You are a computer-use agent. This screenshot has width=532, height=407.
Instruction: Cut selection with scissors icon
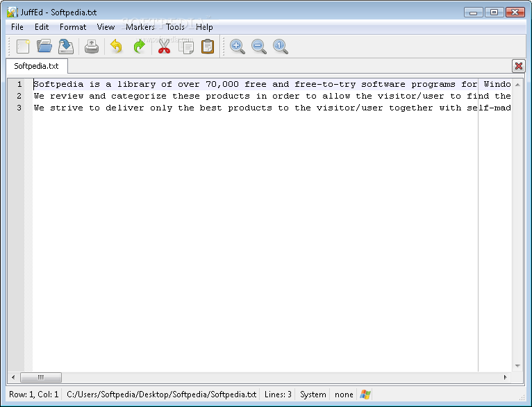point(164,47)
